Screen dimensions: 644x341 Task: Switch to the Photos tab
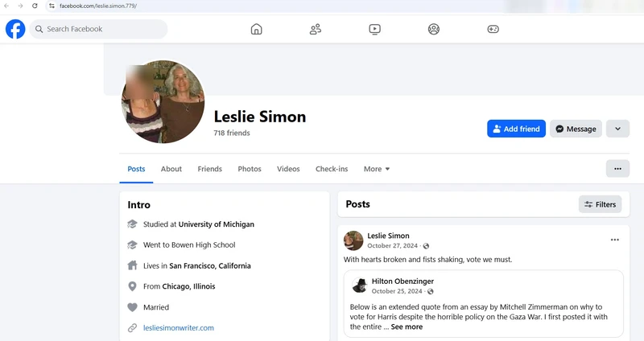(x=250, y=169)
